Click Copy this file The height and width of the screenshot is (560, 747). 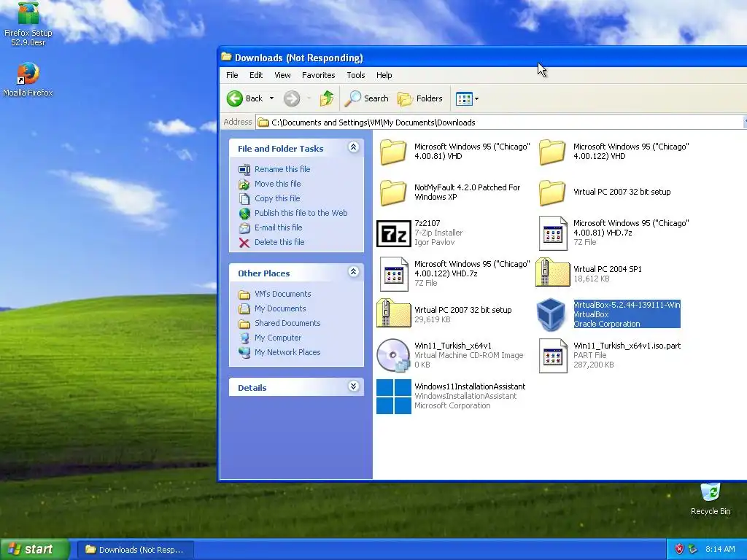(x=277, y=198)
